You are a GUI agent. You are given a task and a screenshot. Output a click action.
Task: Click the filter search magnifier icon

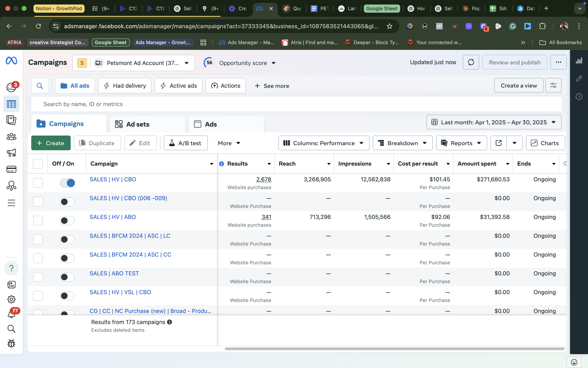click(40, 86)
